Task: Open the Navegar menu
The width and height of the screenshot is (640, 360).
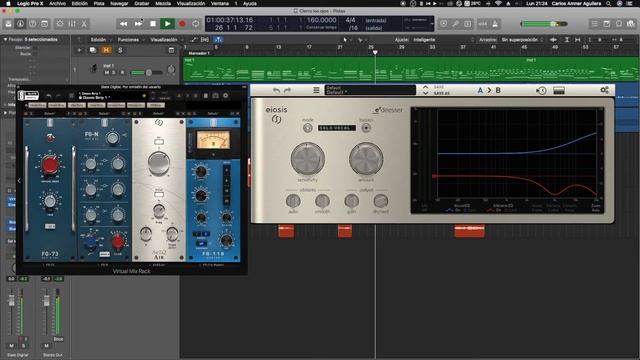Action: [x=119, y=3]
